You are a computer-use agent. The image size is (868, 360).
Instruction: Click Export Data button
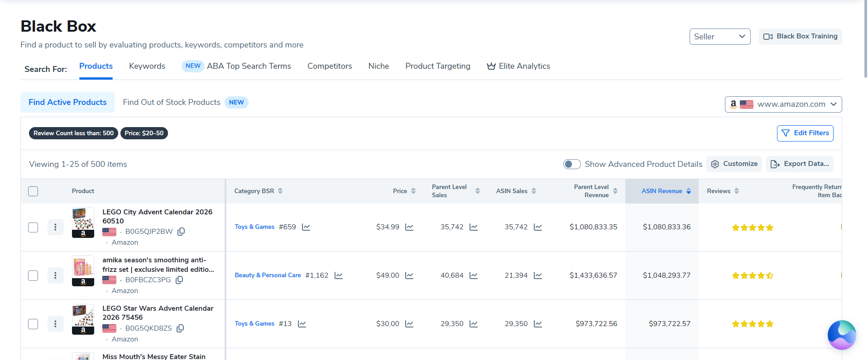[x=800, y=164]
